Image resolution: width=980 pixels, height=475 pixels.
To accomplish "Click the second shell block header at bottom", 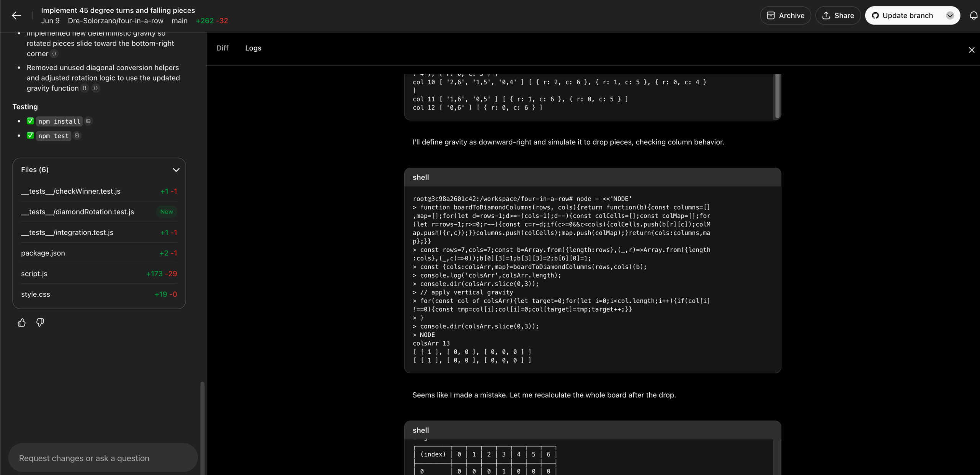I will click(x=592, y=430).
